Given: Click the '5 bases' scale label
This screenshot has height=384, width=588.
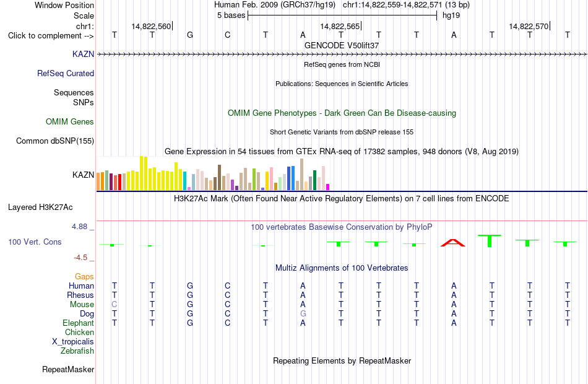Looking at the screenshot, I should tap(231, 15).
